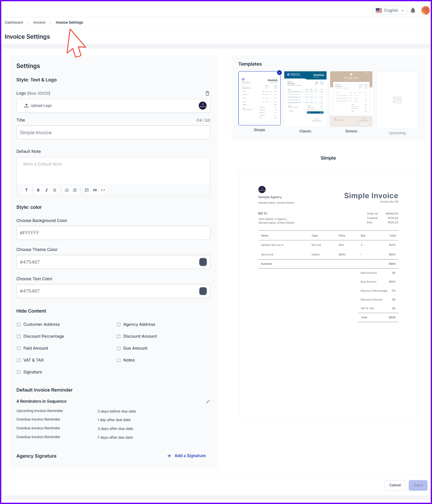The height and width of the screenshot is (504, 432).
Task: Go to Invoice breadcrumb
Action: [39, 22]
